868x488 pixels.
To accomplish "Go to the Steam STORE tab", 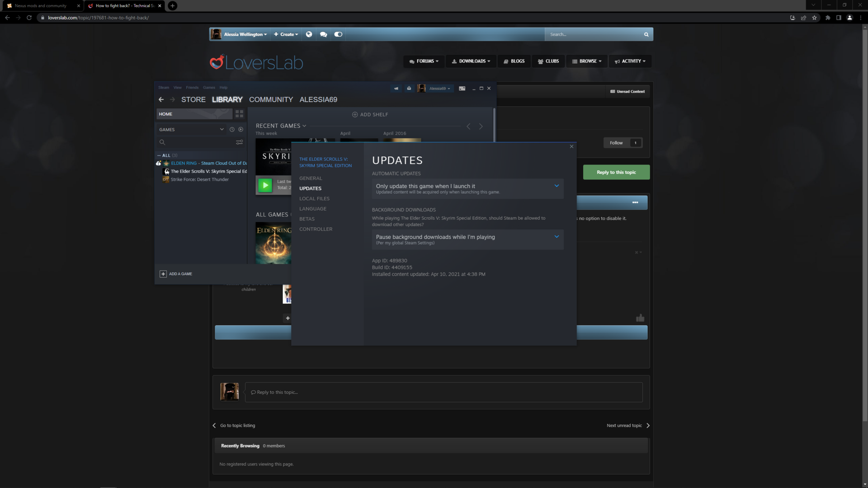I will pos(193,99).
